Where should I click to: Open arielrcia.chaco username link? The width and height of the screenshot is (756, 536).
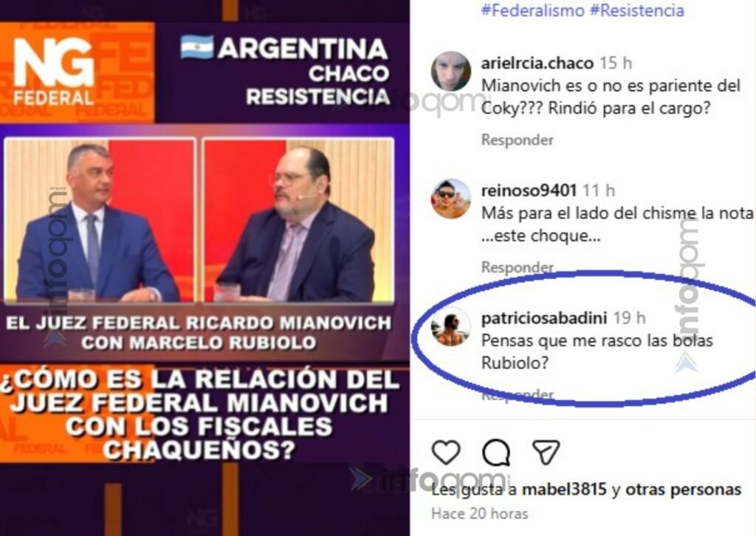pyautogui.click(x=537, y=63)
